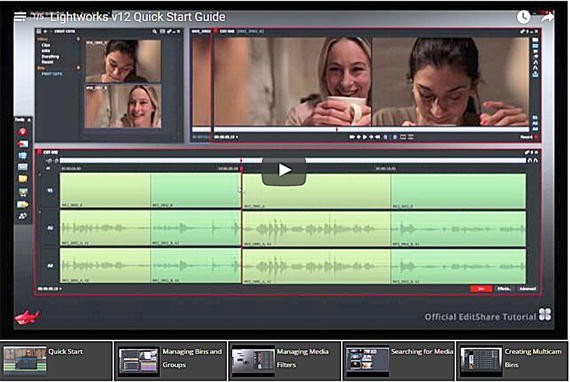
Task: Switch to the Cut One tab in the viewer
Action: tap(227, 32)
